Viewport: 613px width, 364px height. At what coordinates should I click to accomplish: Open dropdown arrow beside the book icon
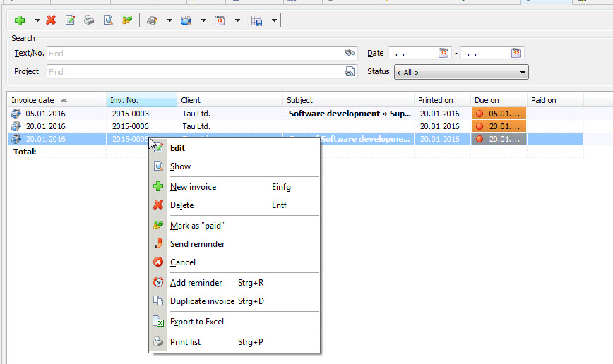(x=169, y=20)
